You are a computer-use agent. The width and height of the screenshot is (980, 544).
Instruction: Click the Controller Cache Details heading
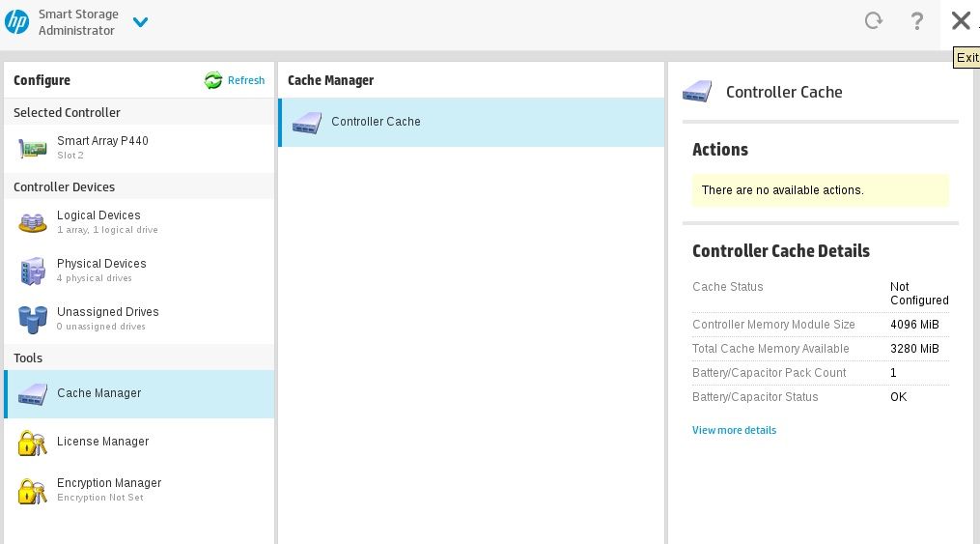click(x=781, y=250)
